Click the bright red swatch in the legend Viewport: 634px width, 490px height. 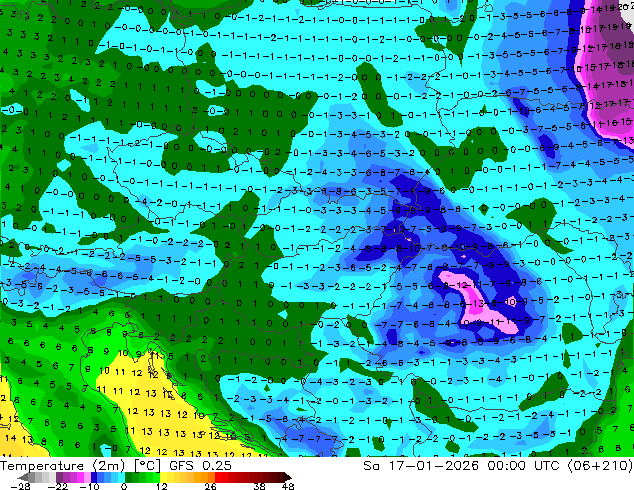click(219, 477)
